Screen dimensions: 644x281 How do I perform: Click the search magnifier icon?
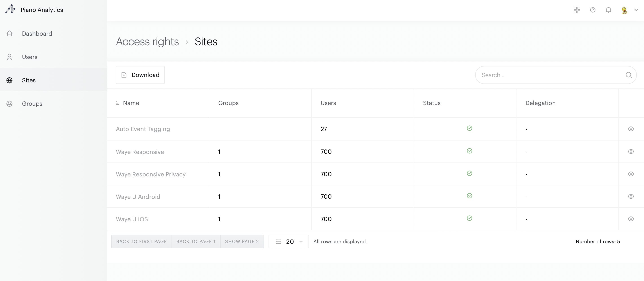(x=629, y=75)
